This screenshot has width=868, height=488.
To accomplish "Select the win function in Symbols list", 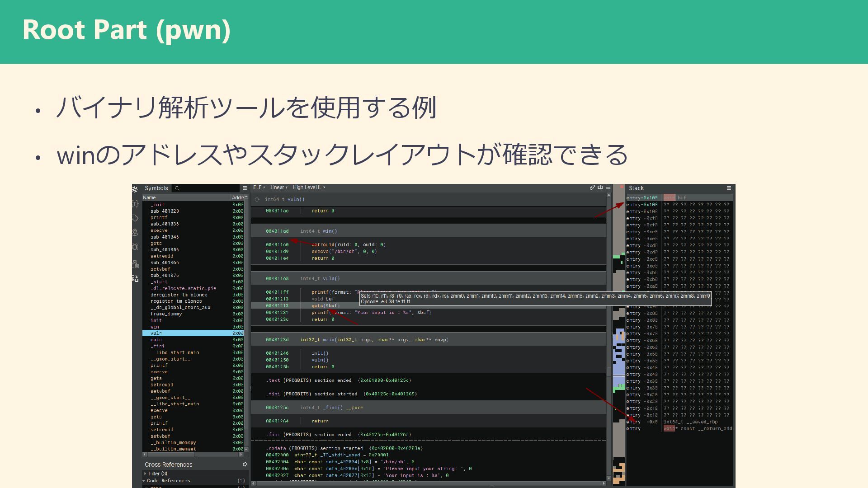I will click(155, 327).
